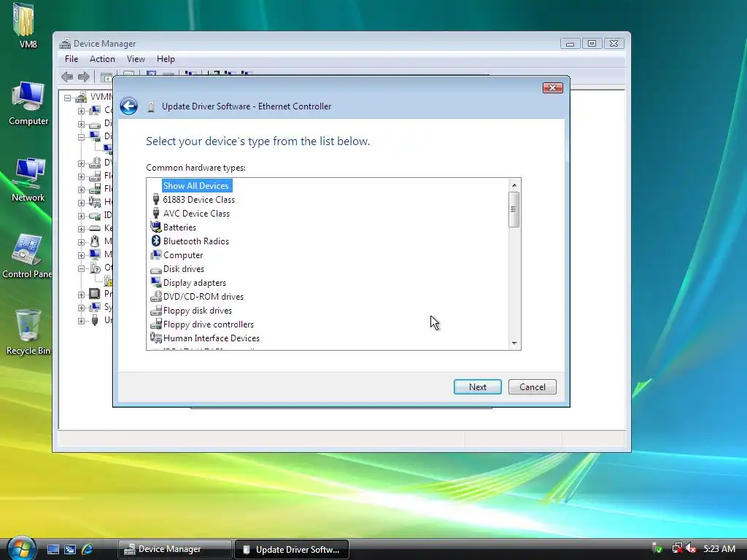
Task: Click the Update Driver Softw... taskbar button
Action: [292, 549]
